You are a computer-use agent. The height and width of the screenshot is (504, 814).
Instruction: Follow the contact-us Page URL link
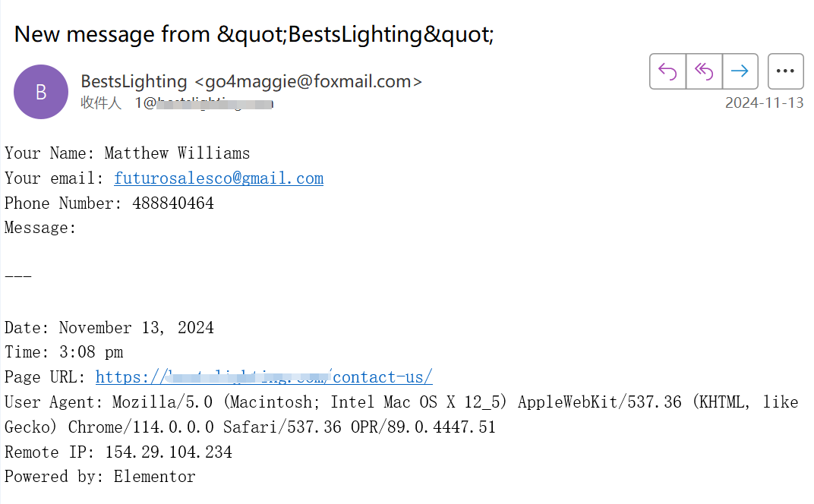pyautogui.click(x=263, y=376)
